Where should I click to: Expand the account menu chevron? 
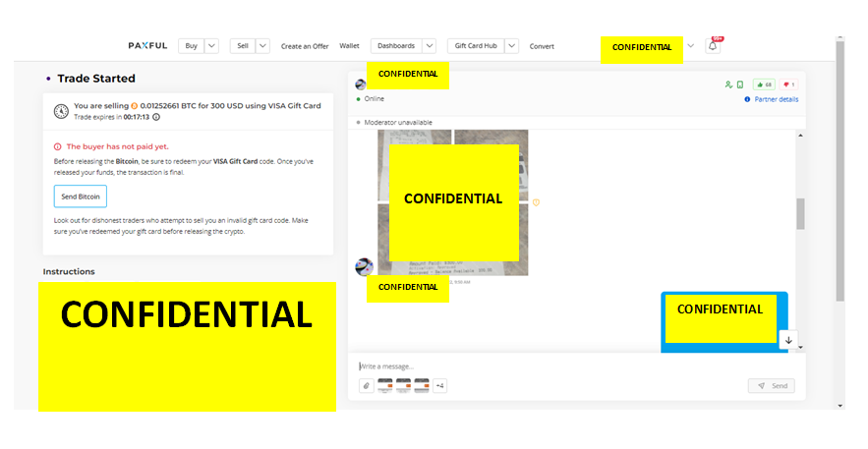[x=690, y=46]
